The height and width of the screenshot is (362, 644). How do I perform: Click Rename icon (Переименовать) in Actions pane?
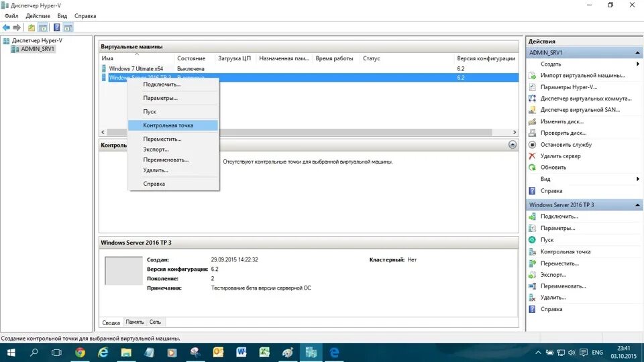532,286
